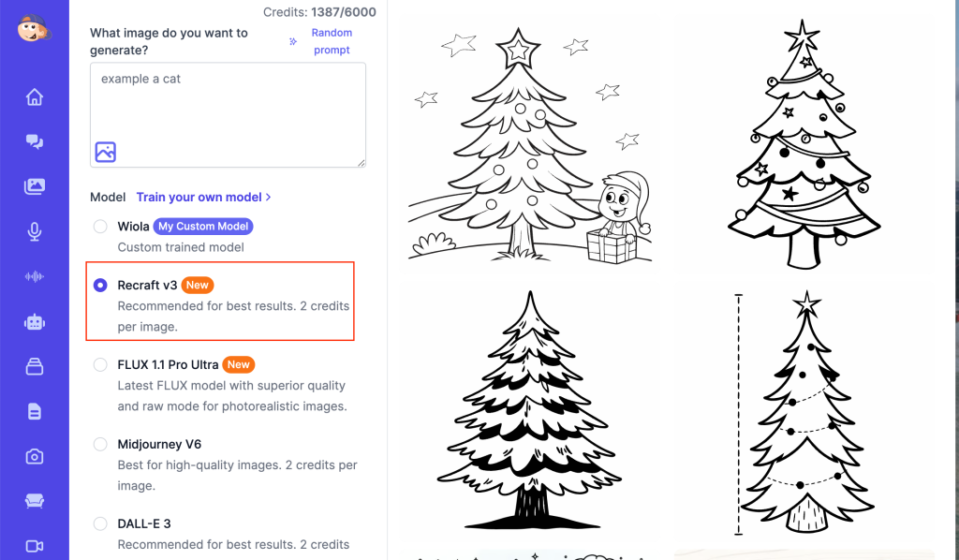Select the Wiola custom model radio

[100, 227]
